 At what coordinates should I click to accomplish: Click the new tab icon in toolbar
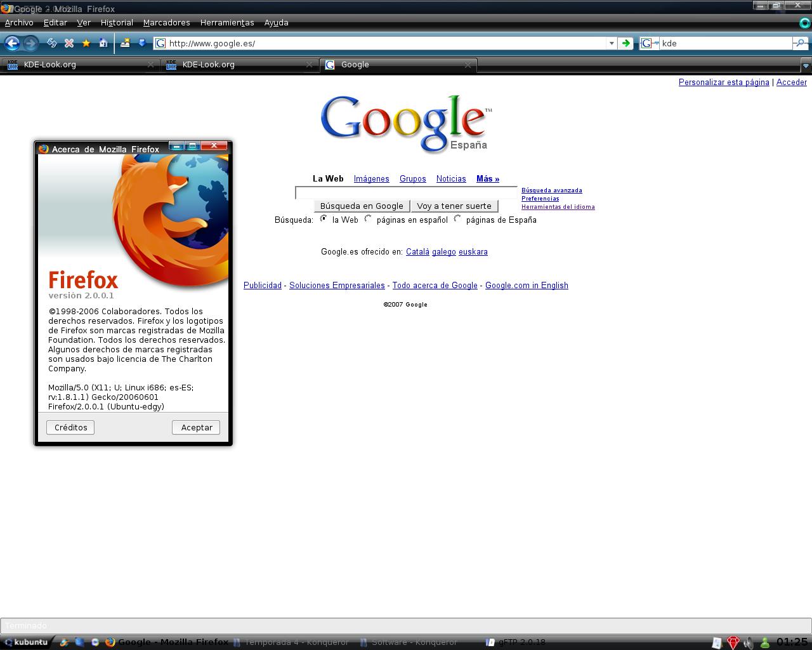tap(126, 43)
